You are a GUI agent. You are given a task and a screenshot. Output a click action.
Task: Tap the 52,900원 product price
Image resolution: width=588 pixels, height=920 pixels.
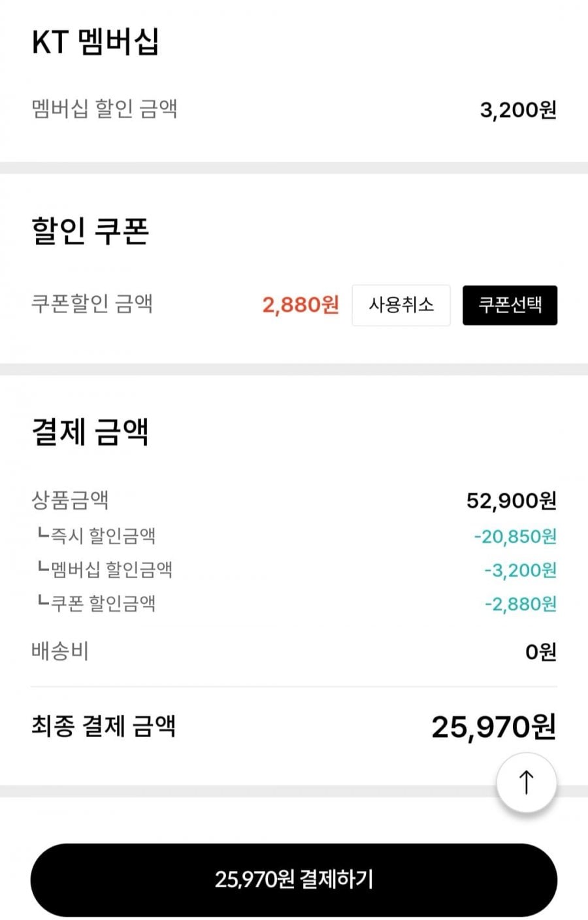coord(511,501)
